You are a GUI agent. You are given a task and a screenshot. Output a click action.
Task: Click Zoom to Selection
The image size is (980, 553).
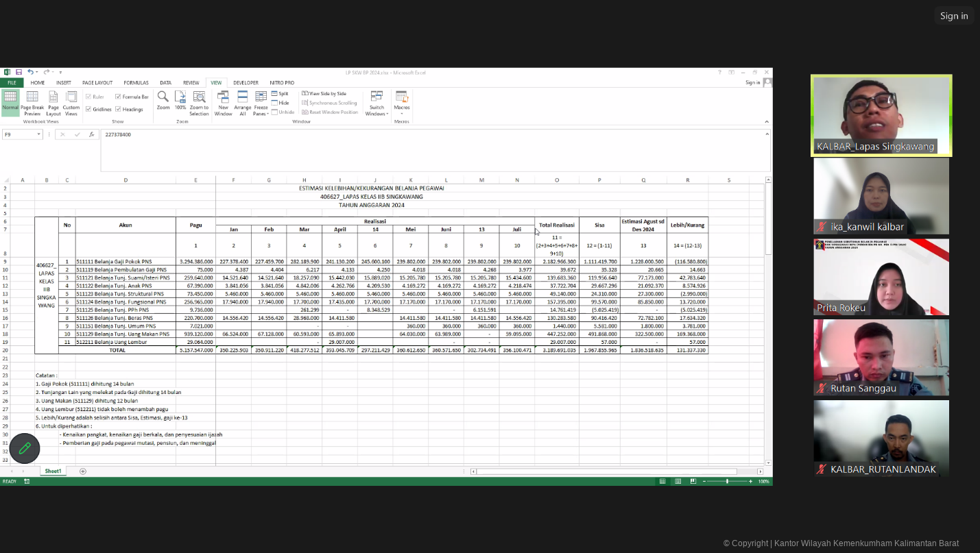pos(199,103)
